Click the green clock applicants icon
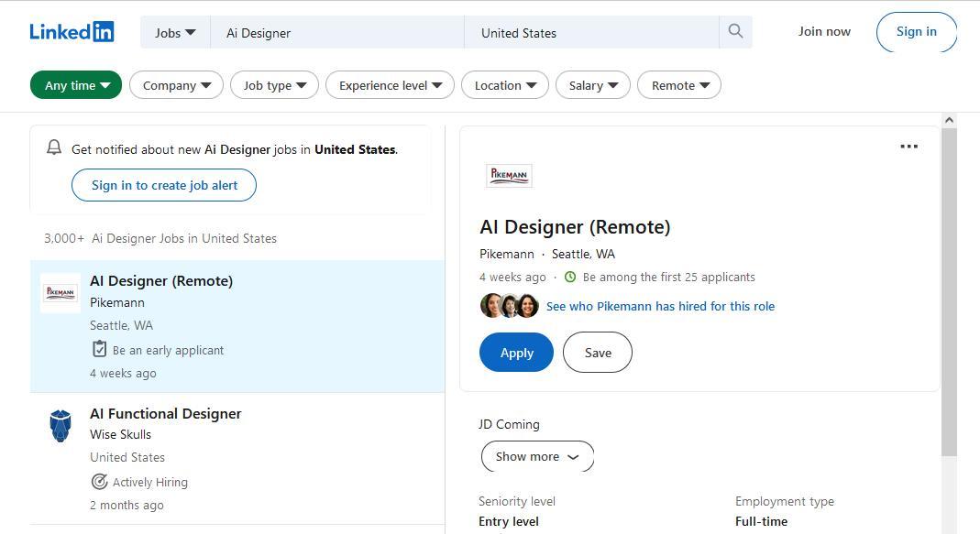Image resolution: width=980 pixels, height=534 pixels. coord(570,277)
